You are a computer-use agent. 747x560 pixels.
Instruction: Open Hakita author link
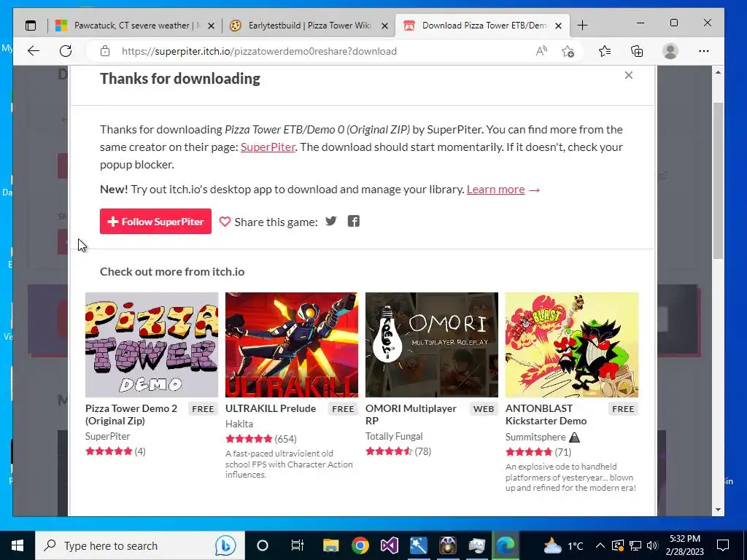tap(239, 424)
